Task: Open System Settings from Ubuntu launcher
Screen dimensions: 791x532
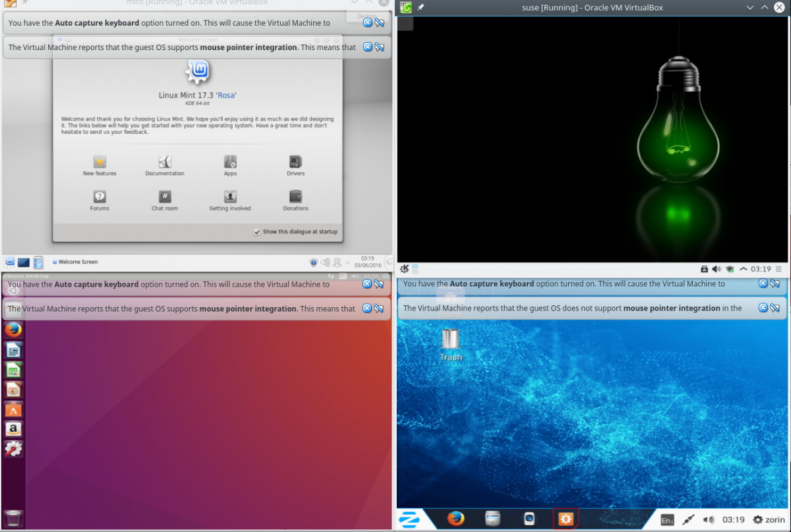Action: click(x=14, y=449)
